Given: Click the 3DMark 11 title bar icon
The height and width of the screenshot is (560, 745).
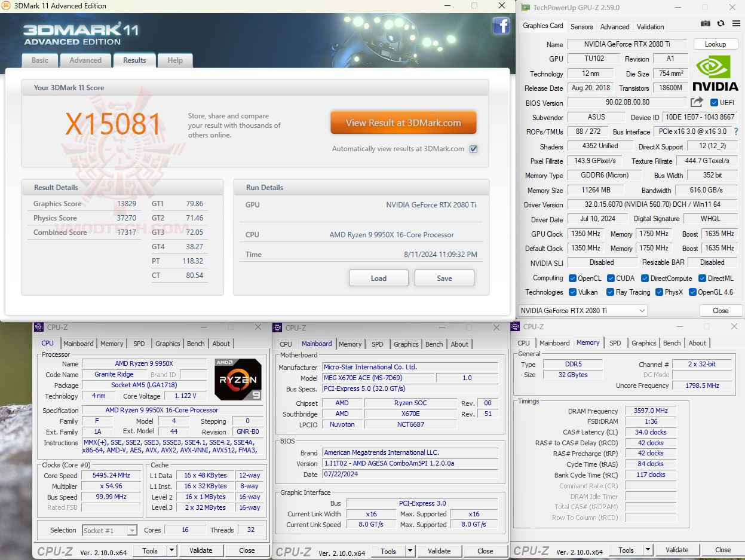Looking at the screenshot, I should tap(5, 5).
